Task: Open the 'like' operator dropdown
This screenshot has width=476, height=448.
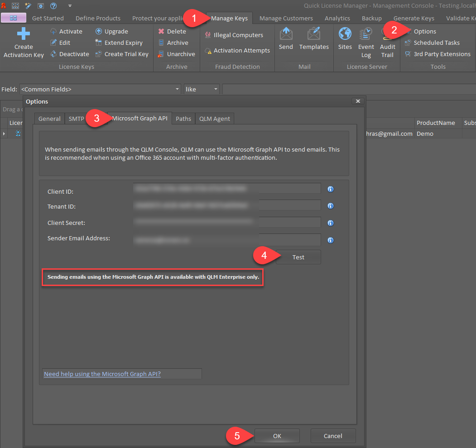Action: pos(216,90)
